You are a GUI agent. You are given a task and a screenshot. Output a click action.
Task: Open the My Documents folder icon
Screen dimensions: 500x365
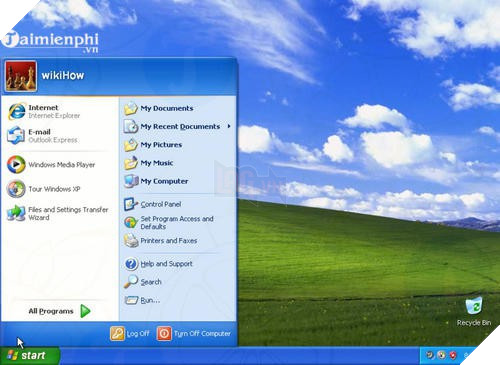point(131,108)
